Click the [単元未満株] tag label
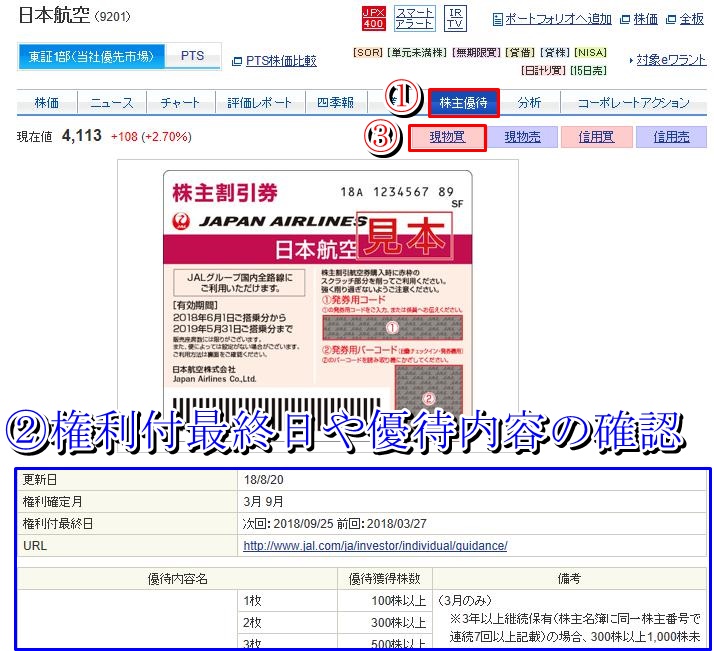The width and height of the screenshot is (714, 651). click(417, 53)
